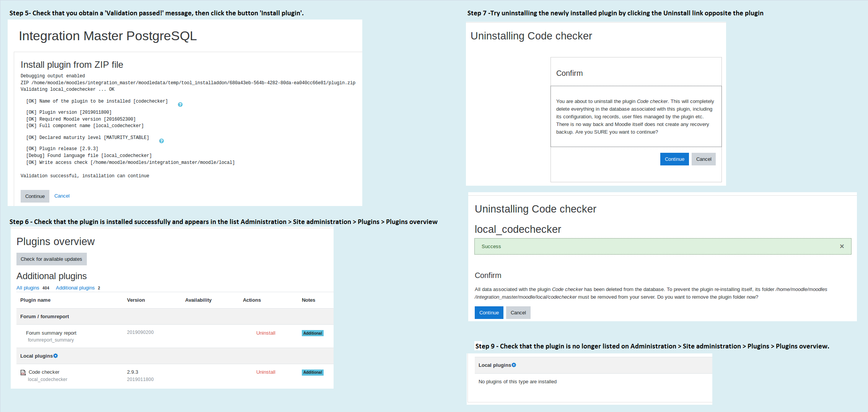
Task: Click the local_codechecker heading above Success
Action: [x=518, y=229]
